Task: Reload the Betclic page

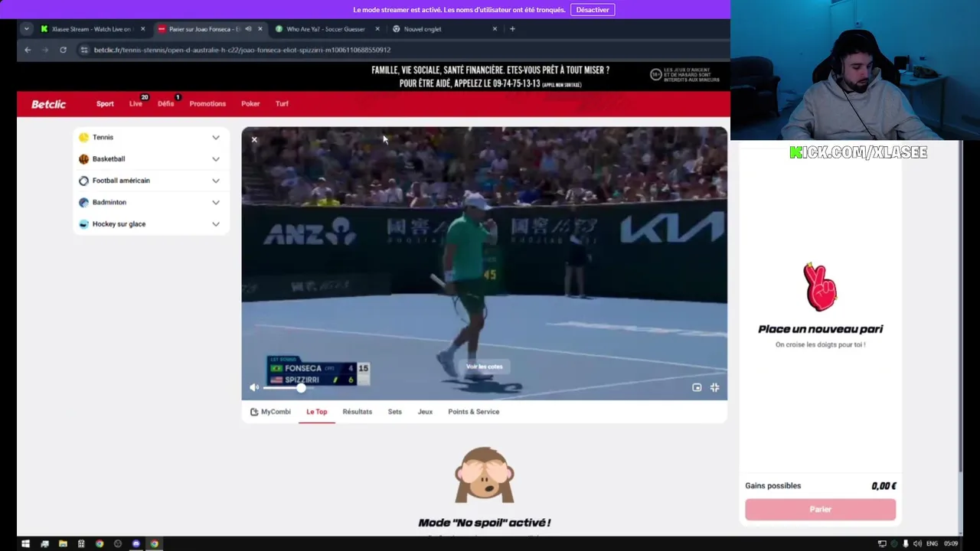Action: (63, 50)
